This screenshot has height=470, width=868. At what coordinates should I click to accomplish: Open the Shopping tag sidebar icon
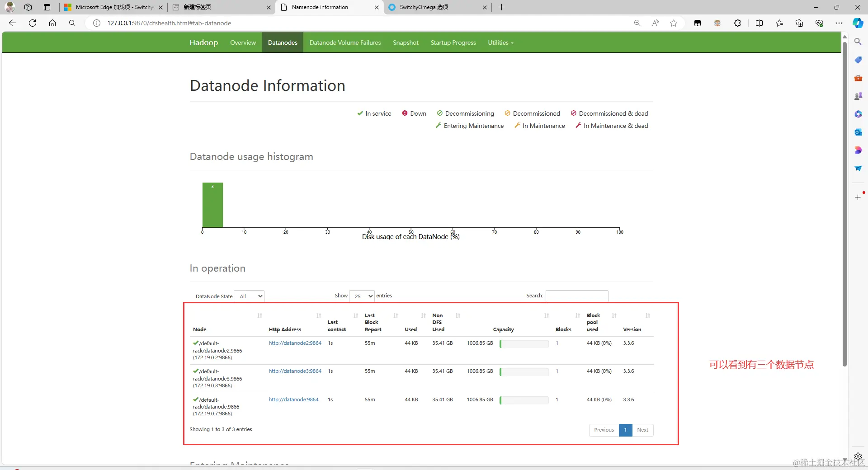coord(858,60)
